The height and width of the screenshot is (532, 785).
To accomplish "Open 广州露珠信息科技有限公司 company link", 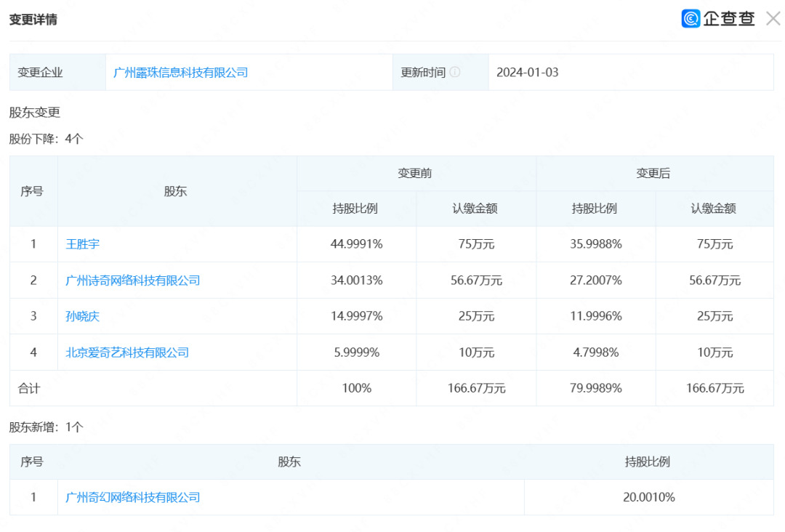I will coord(181,73).
